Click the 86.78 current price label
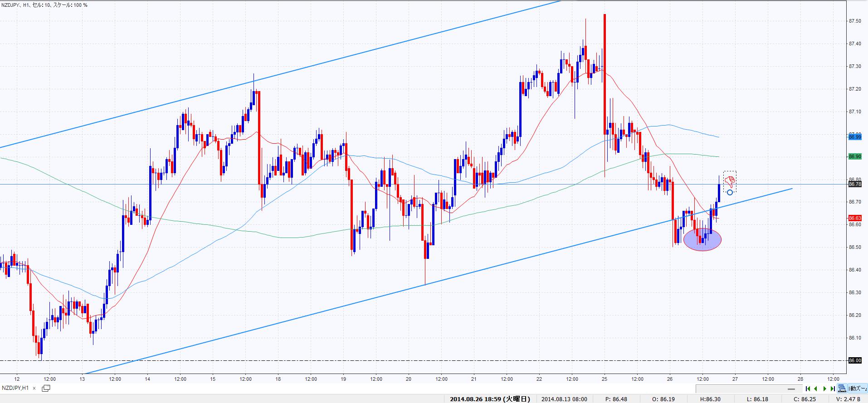The image size is (868, 403). 854,184
